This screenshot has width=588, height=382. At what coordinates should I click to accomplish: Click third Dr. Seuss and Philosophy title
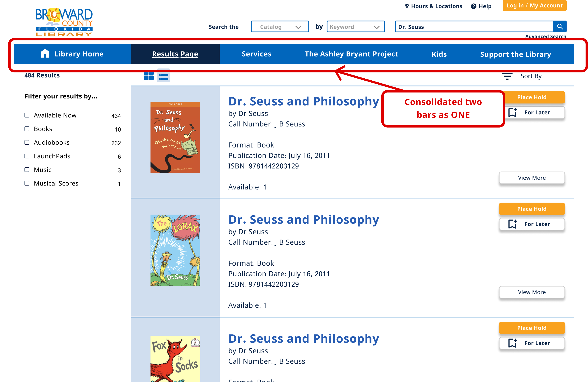304,339
